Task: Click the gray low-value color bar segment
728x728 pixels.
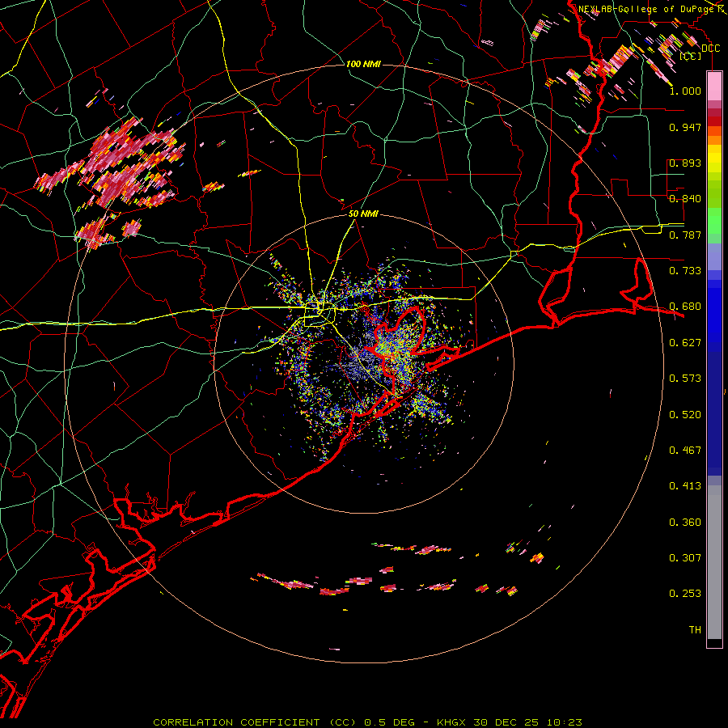Action: [x=714, y=562]
